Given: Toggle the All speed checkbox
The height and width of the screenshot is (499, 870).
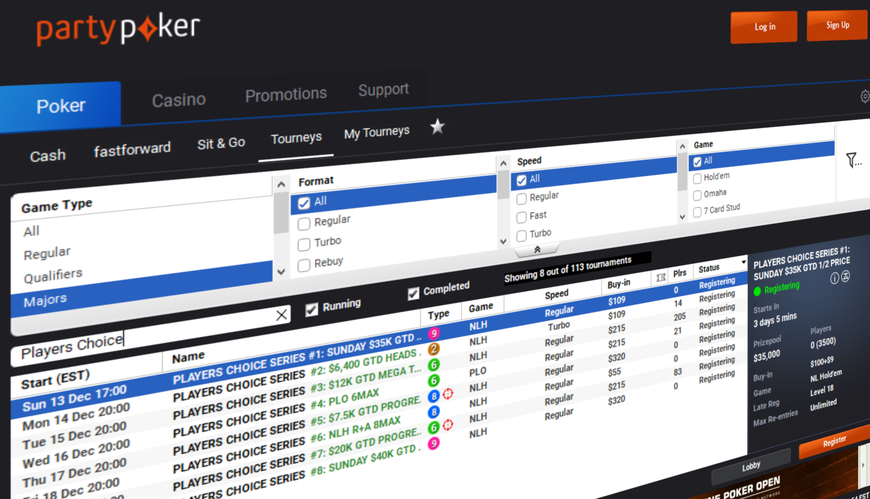Looking at the screenshot, I should (x=521, y=180).
